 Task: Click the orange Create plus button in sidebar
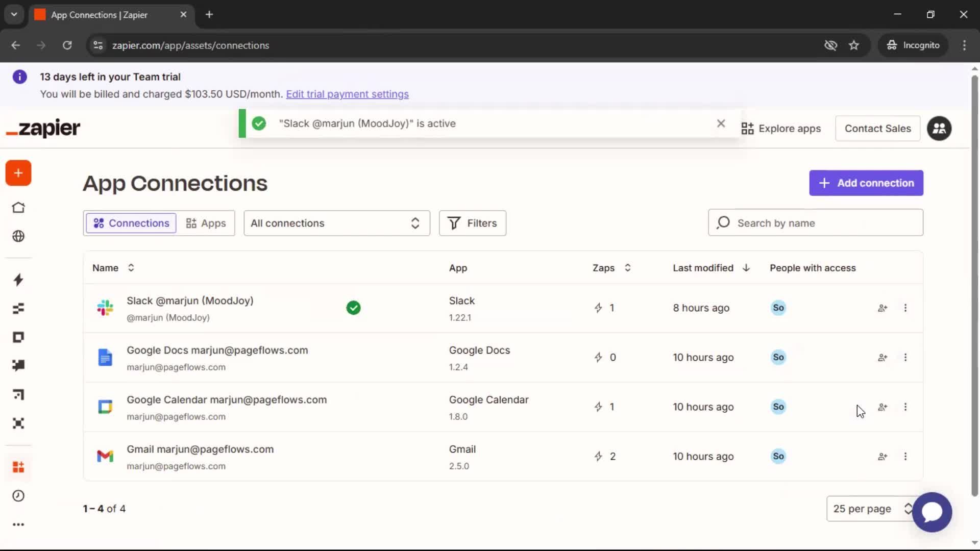[x=18, y=173]
